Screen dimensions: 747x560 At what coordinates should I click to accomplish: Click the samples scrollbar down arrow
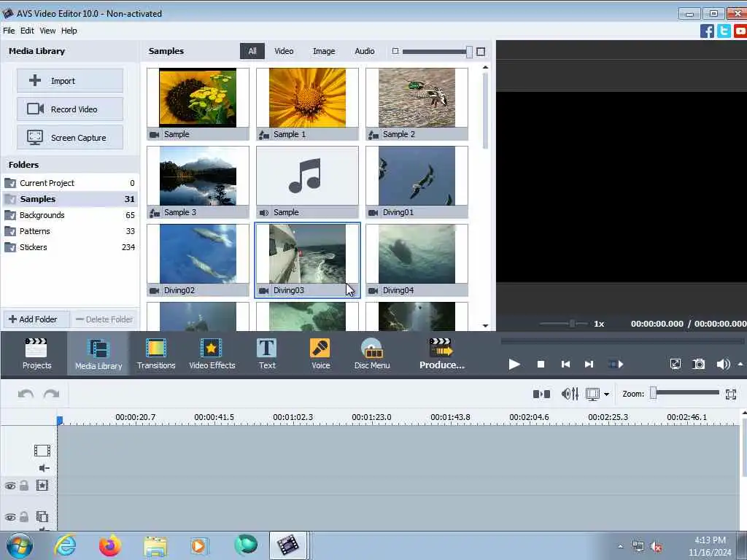pyautogui.click(x=485, y=326)
